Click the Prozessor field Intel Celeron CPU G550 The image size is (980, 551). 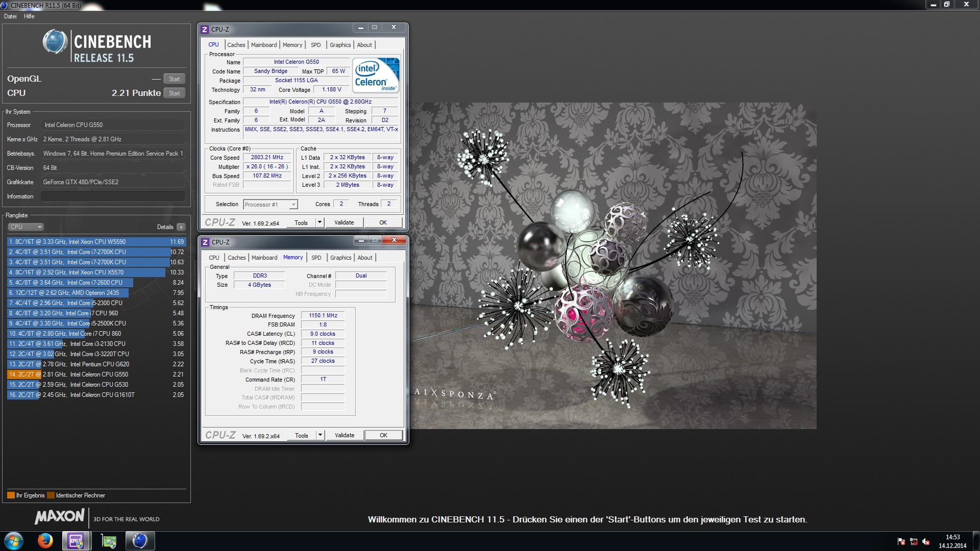pyautogui.click(x=113, y=125)
